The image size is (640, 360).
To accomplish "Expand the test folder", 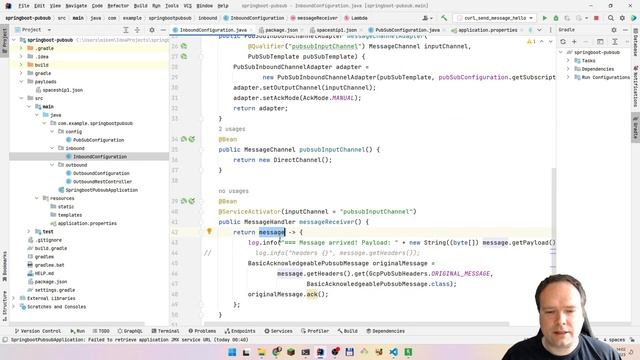I will coord(29,231).
